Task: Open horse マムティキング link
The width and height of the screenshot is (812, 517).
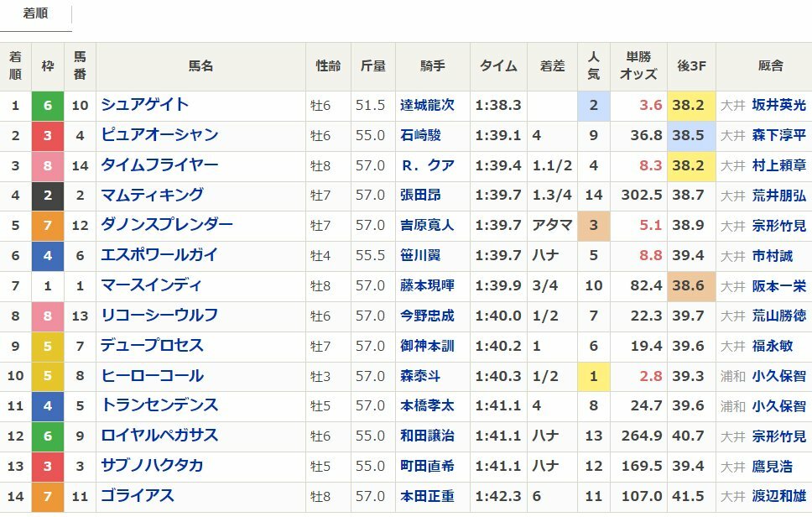Action: click(x=153, y=196)
